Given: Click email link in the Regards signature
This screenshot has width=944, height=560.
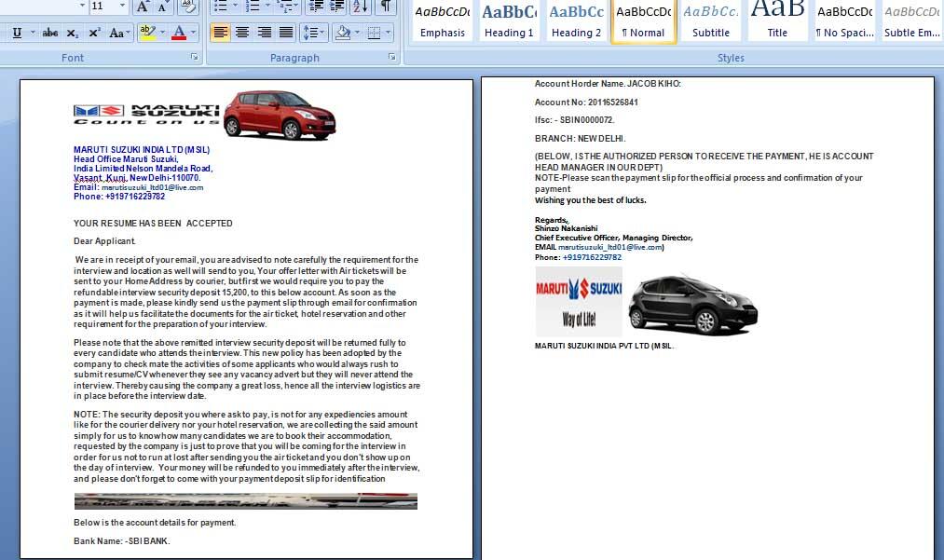Looking at the screenshot, I should [609, 247].
